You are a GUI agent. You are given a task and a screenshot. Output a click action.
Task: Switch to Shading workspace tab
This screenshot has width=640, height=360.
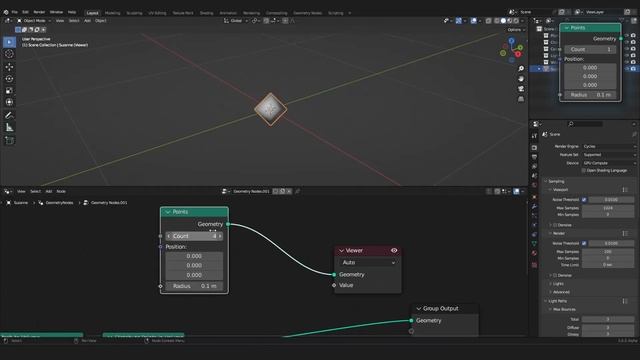coord(207,13)
